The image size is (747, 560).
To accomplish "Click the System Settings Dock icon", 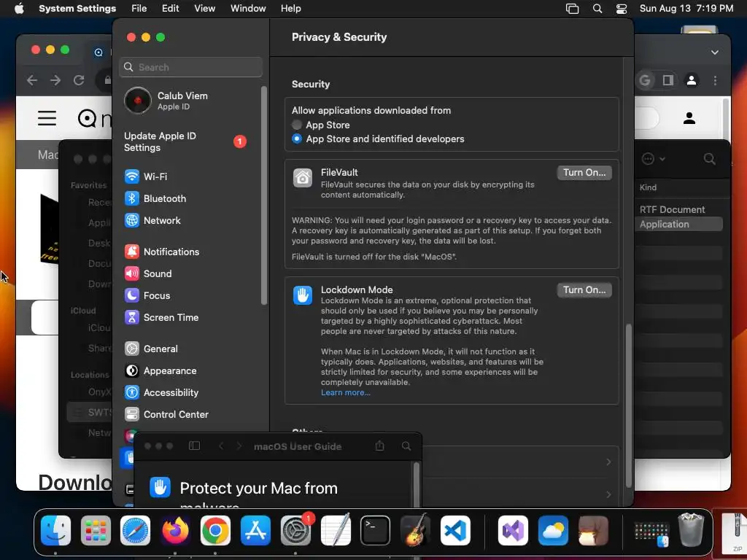I will [x=295, y=531].
